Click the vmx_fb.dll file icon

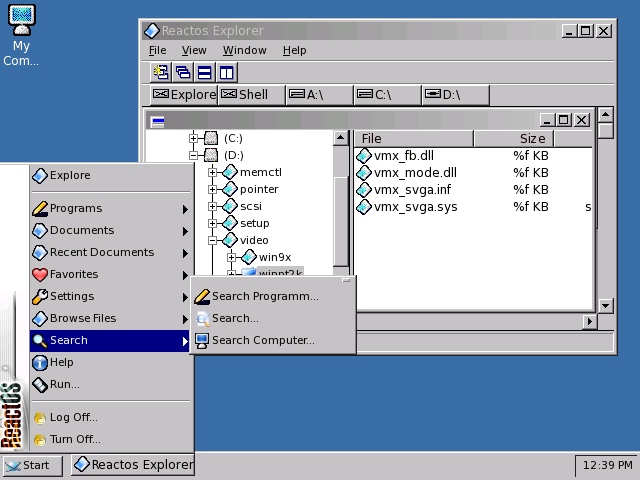pyautogui.click(x=363, y=156)
